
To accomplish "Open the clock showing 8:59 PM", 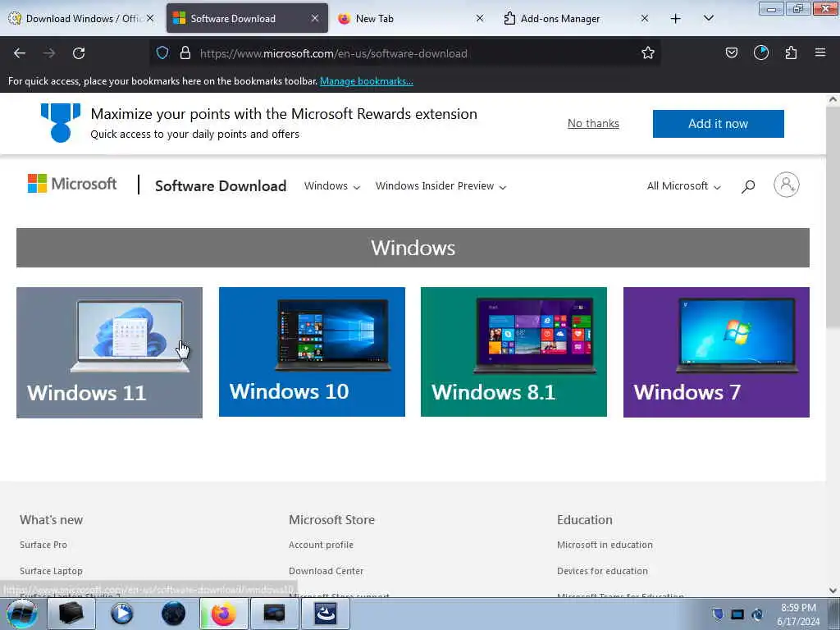I will (798, 614).
